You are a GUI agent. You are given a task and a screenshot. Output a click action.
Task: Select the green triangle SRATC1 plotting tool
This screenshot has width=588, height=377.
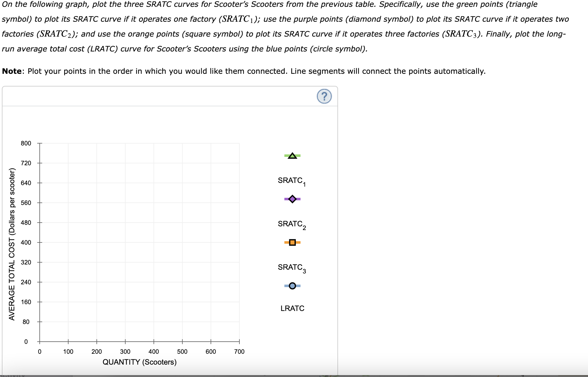coord(292,156)
